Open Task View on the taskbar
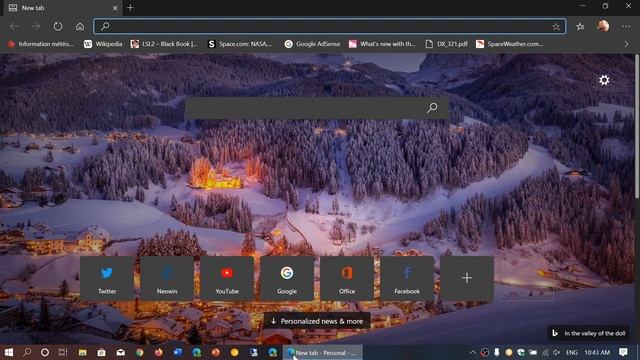The height and width of the screenshot is (360, 640). [x=63, y=352]
